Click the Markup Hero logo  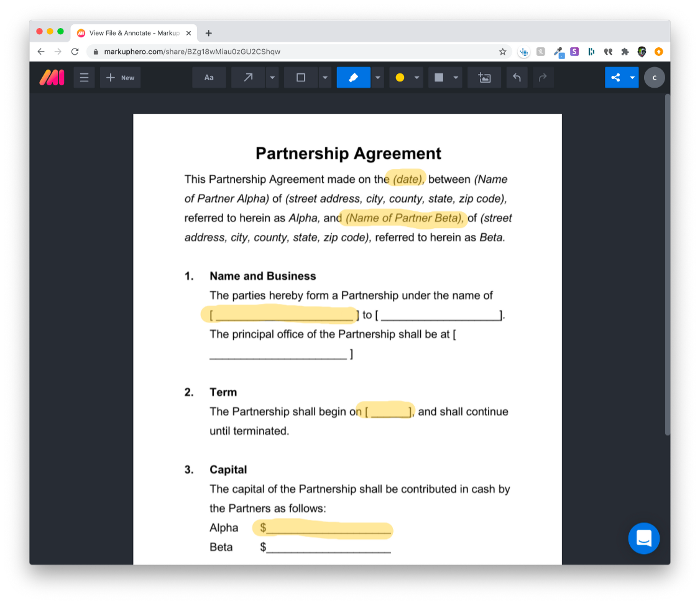pos(52,77)
